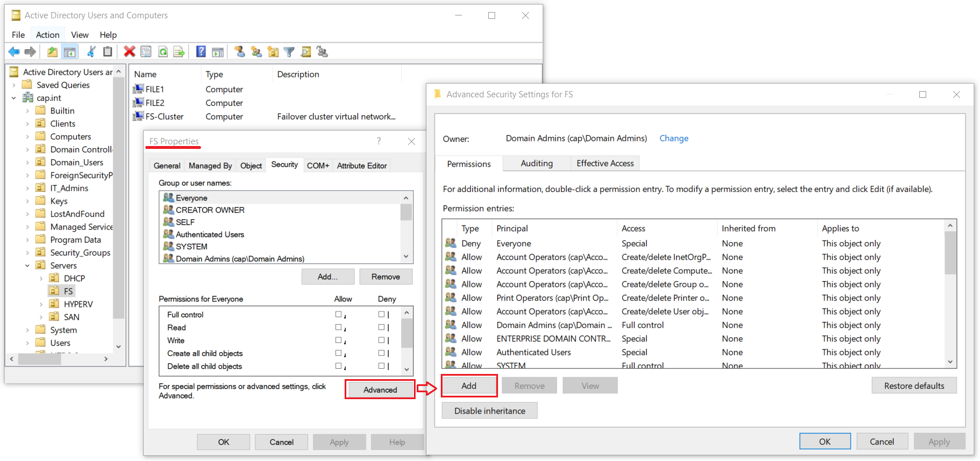Check Deny for Read permission
This screenshot has height=461, width=980.
click(x=381, y=328)
